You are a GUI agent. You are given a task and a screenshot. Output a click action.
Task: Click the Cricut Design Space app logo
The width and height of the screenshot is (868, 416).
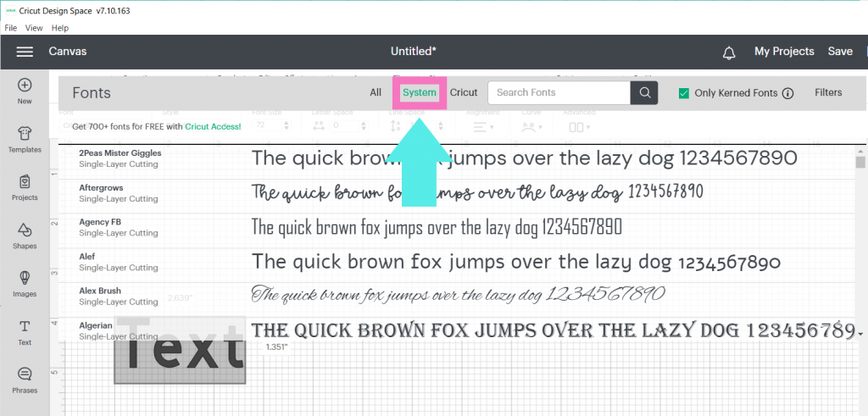point(10,10)
